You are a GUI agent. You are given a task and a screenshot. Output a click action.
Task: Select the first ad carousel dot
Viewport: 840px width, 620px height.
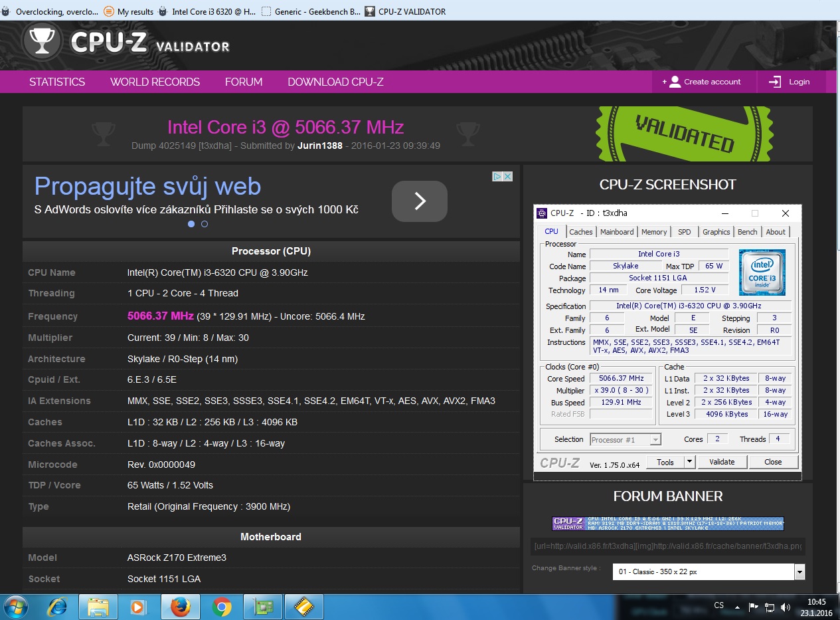point(191,224)
